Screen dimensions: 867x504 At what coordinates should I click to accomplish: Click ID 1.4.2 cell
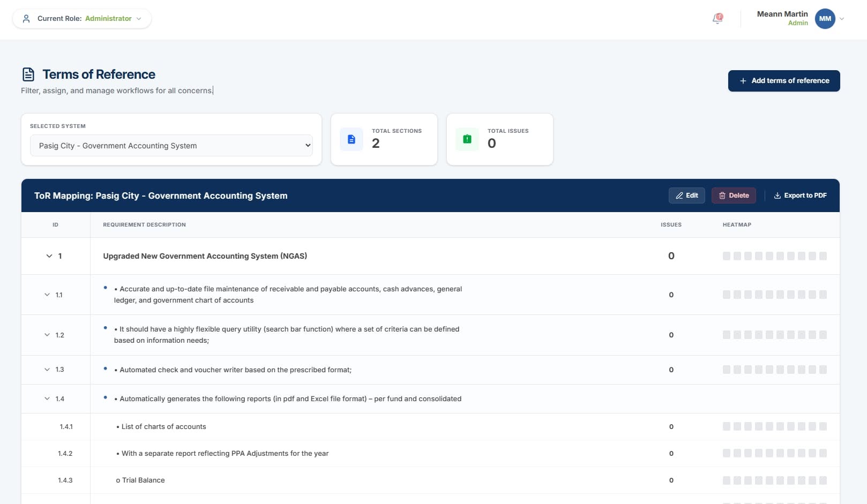(65, 454)
